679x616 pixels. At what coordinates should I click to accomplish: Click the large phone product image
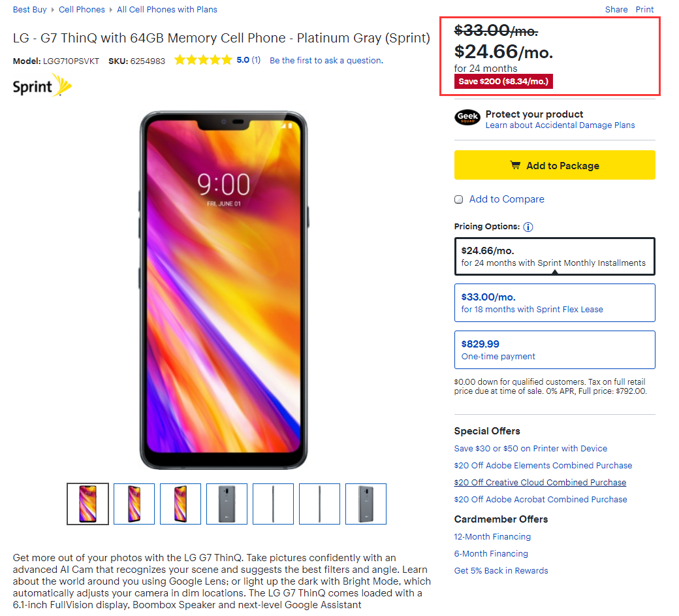coord(223,291)
